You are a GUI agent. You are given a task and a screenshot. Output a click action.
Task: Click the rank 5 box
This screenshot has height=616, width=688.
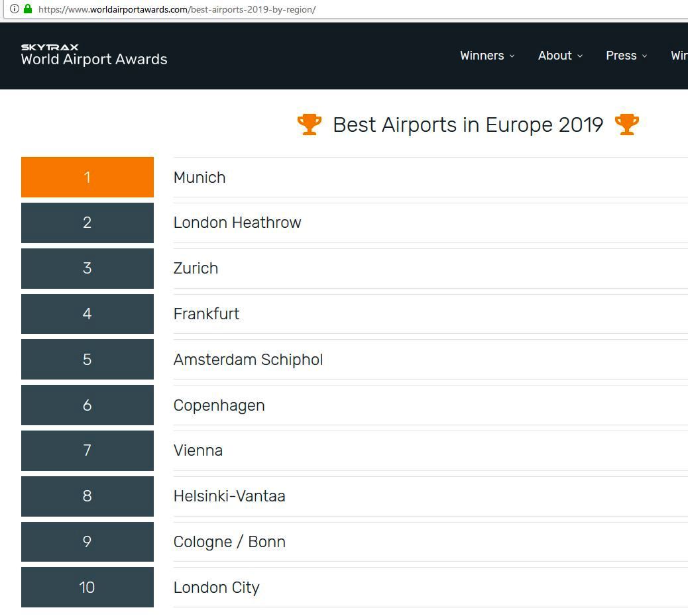point(87,360)
